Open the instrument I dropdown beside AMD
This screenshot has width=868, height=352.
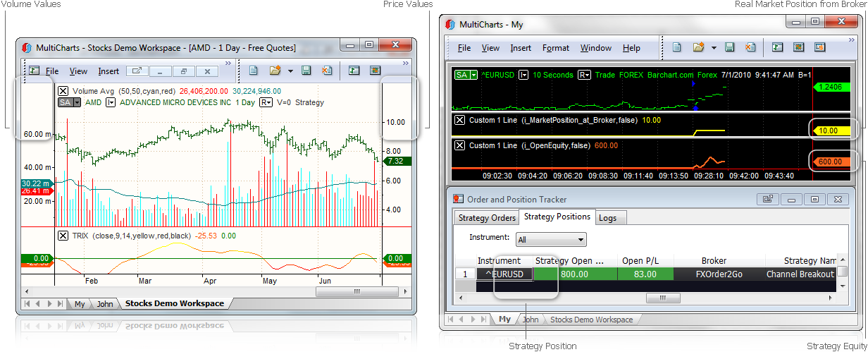click(111, 102)
